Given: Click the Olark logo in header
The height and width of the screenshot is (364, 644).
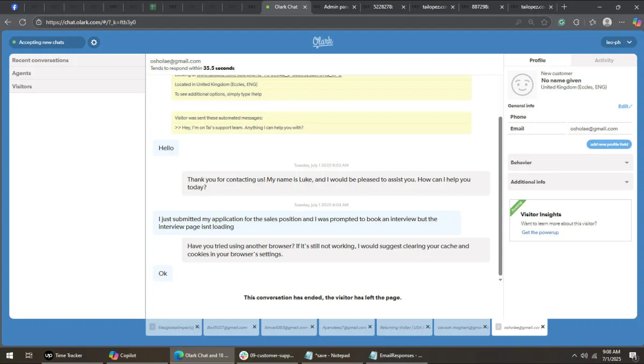Looking at the screenshot, I should coord(323,42).
